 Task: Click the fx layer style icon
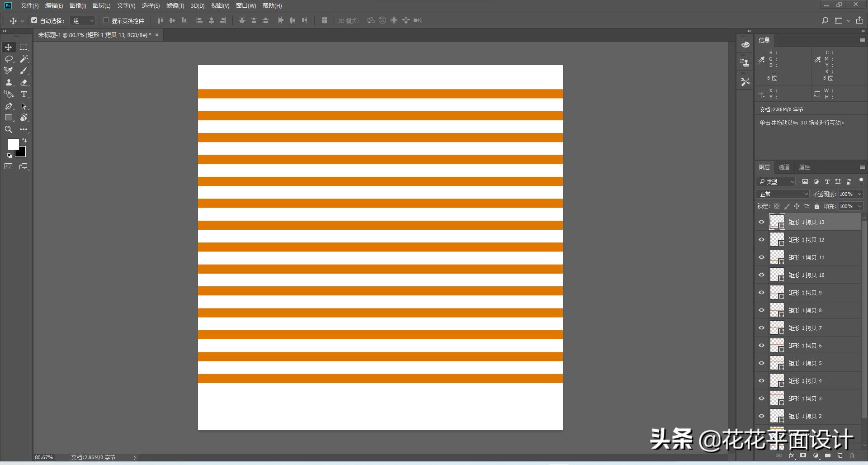(x=791, y=456)
